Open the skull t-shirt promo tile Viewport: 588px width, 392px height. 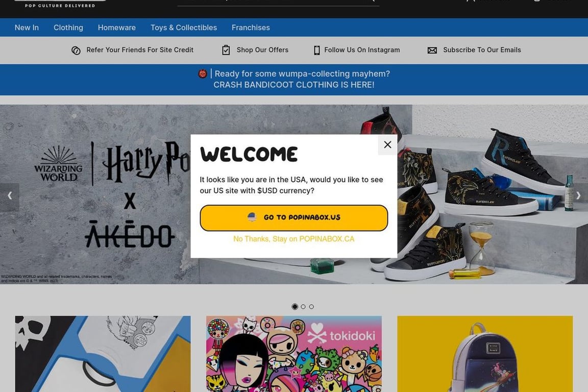pos(103,354)
